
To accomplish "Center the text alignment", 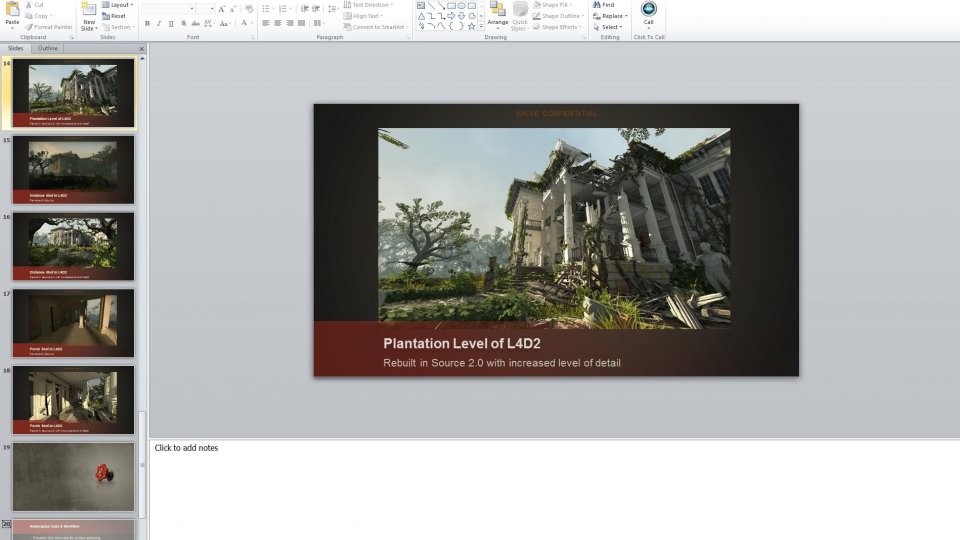I will (x=277, y=23).
